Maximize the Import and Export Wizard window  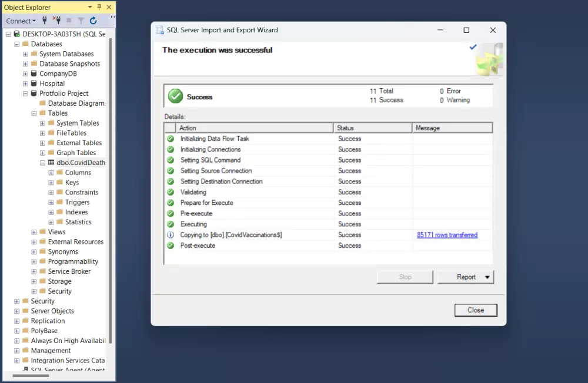click(466, 30)
